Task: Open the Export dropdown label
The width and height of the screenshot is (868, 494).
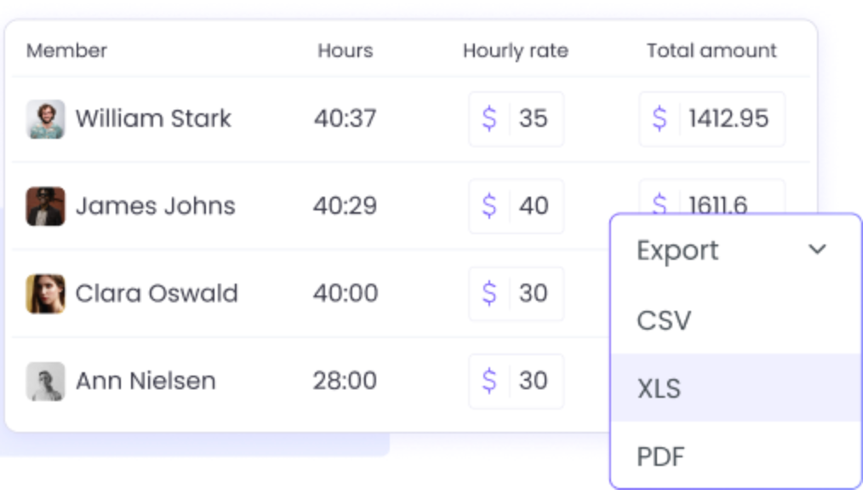Action: [x=677, y=250]
